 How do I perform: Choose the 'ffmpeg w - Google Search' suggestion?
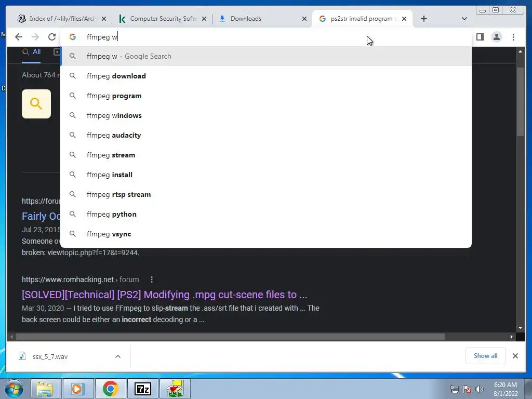(x=266, y=56)
